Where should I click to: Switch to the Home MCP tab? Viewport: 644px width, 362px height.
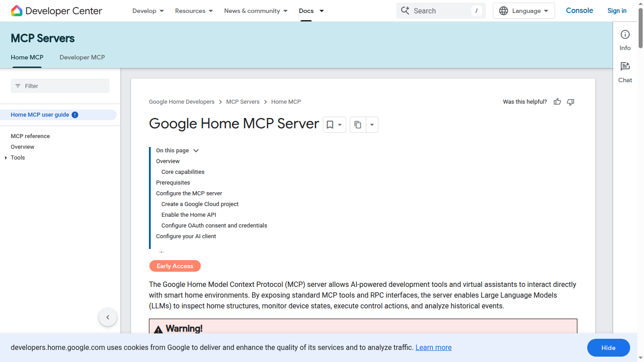click(x=27, y=57)
